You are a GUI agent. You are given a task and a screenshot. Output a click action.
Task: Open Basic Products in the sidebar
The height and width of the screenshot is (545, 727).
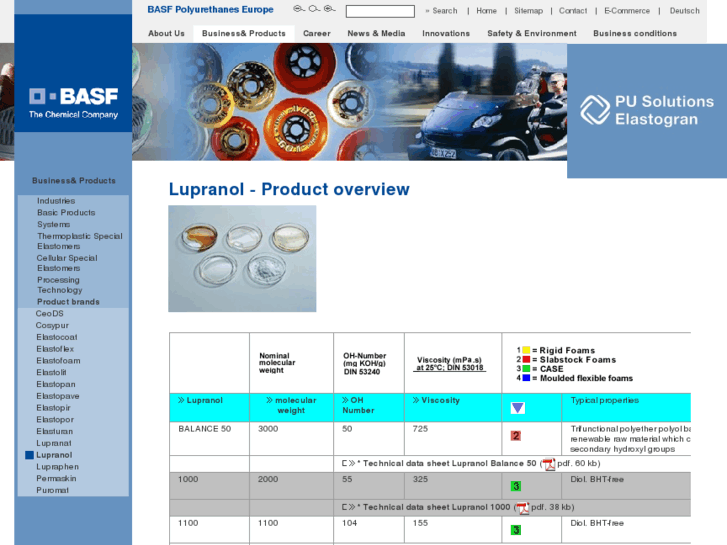[66, 212]
